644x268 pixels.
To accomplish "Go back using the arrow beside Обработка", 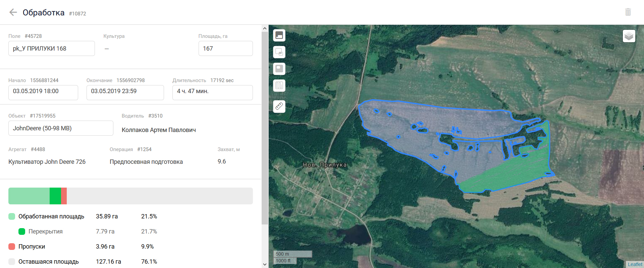I will (x=13, y=12).
